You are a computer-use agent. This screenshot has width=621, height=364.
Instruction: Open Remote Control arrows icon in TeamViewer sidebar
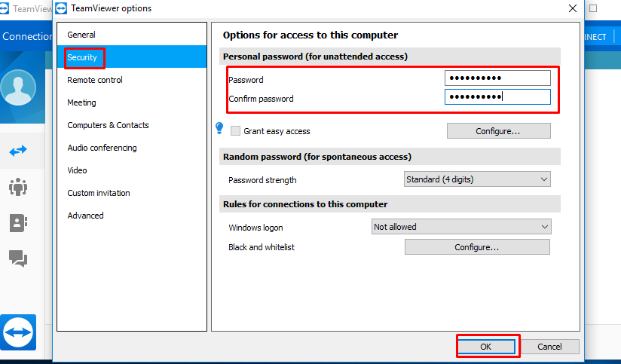tap(18, 151)
